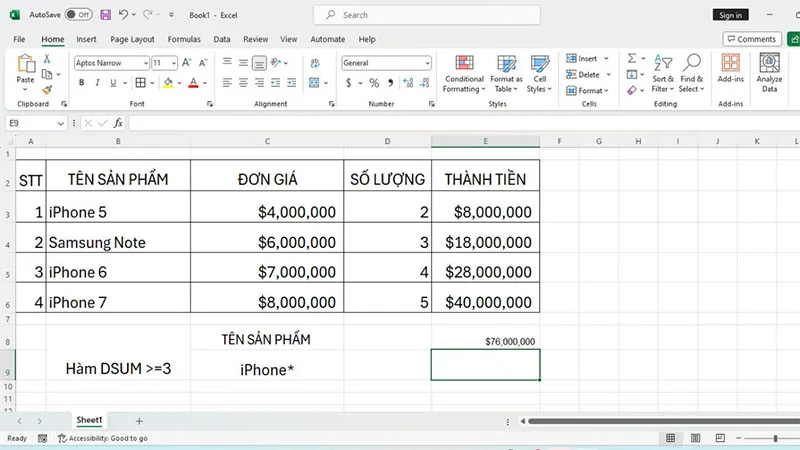Click the Undo arrow icon
The width and height of the screenshot is (800, 450).
click(123, 15)
